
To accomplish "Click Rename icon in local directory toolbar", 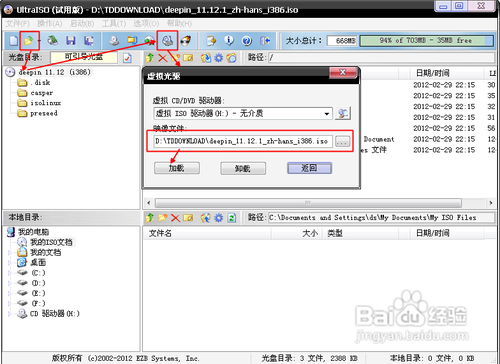I will click(188, 218).
